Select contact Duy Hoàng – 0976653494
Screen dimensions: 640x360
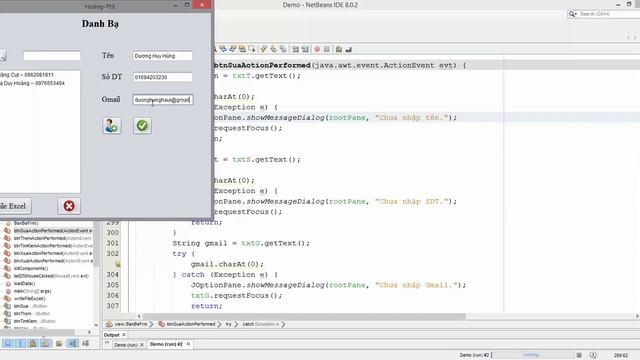pyautogui.click(x=33, y=83)
